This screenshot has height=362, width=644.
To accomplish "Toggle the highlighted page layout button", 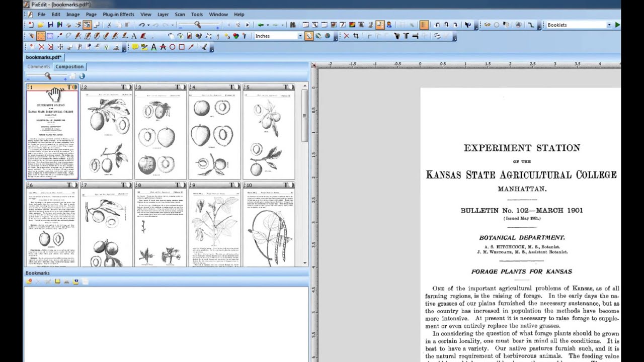I will pyautogui.click(x=380, y=25).
